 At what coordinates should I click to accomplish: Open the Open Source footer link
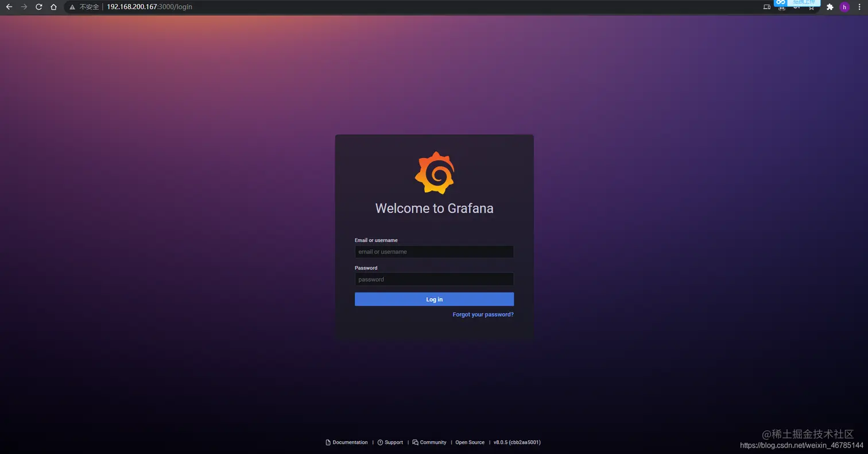click(x=470, y=443)
